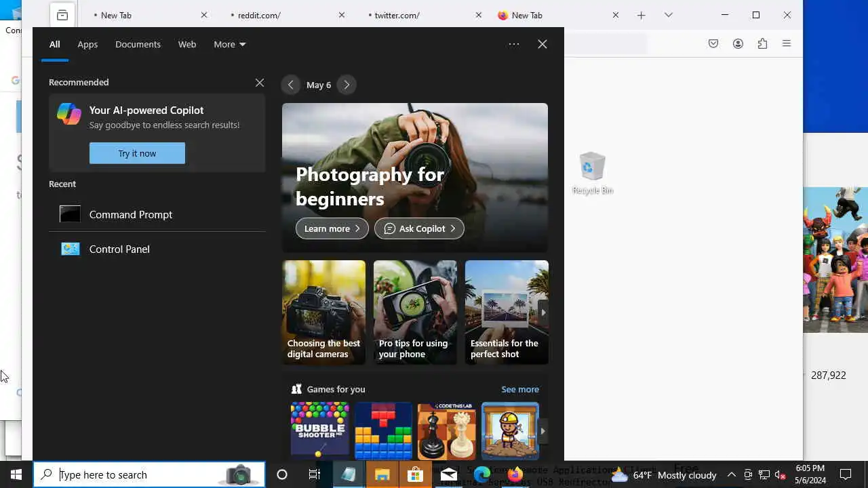Open clock showing 6:05 PM
Viewport: 868px width, 488px height.
tap(810, 474)
